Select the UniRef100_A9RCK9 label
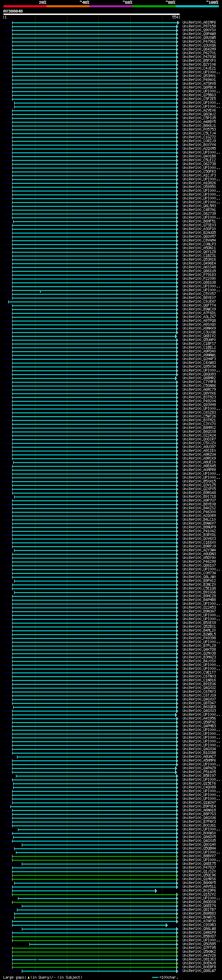Screen dimensions: 222x980 click(199, 459)
